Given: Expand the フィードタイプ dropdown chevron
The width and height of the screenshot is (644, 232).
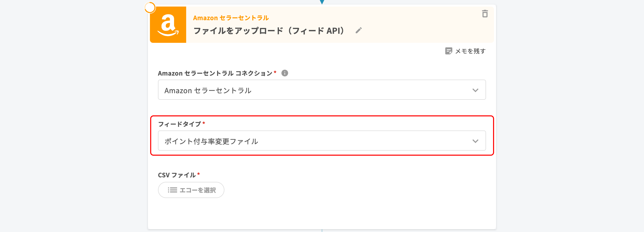Looking at the screenshot, I should click(x=475, y=141).
